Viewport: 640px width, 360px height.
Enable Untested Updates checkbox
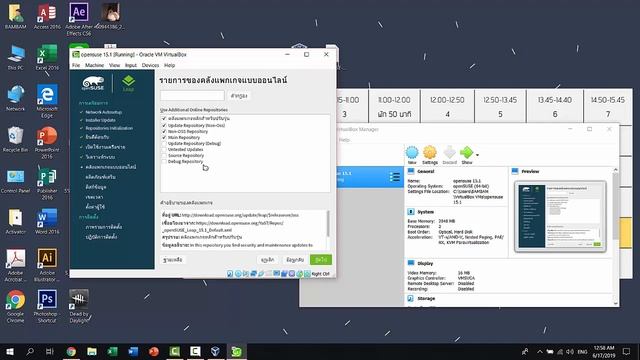tap(164, 149)
